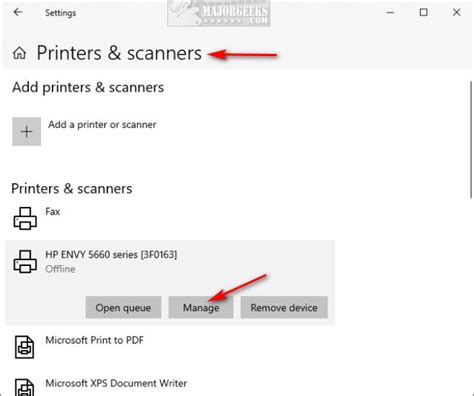The image size is (474, 396).
Task: Select the Microsoft XPS Document Writer icon
Action: [24, 387]
